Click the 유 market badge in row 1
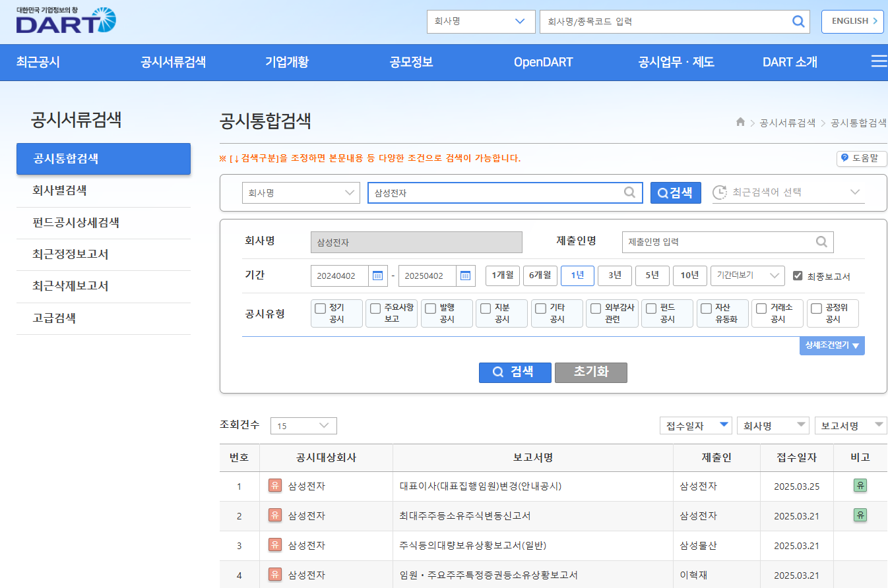 click(x=275, y=486)
